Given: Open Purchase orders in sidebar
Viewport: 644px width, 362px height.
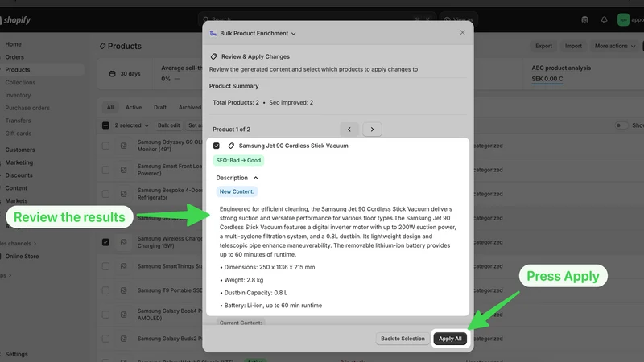Looking at the screenshot, I should (27, 108).
